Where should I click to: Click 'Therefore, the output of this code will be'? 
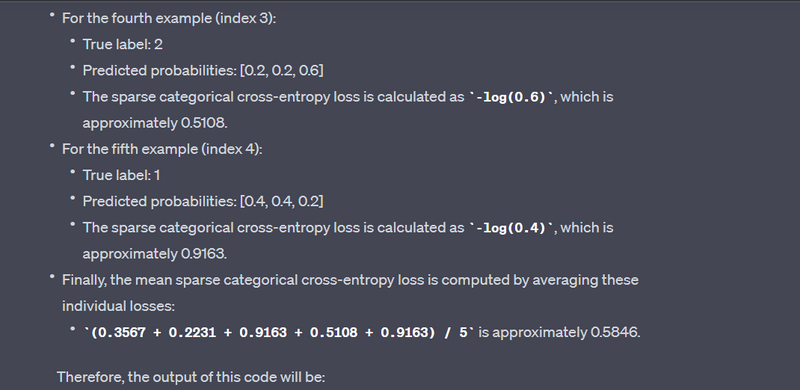(191, 377)
